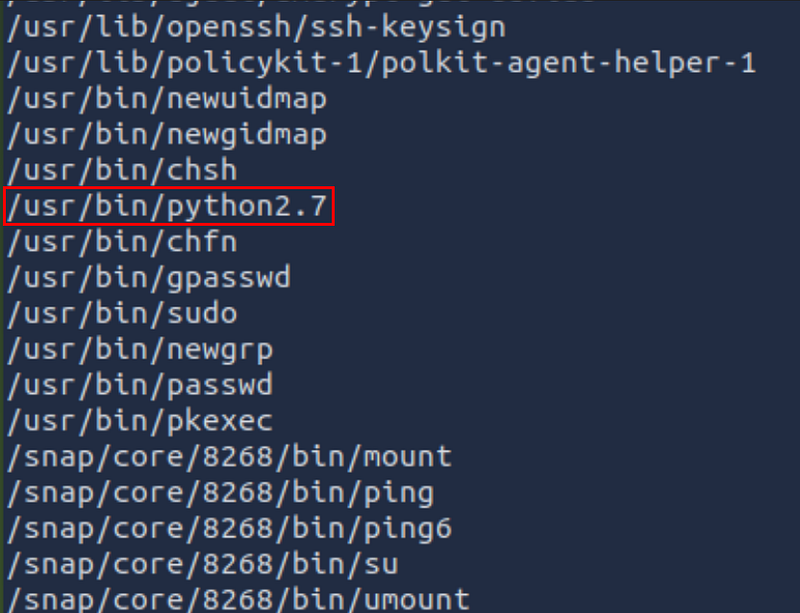Click the red-highlighted /usr/bin/python2.7 line
The height and width of the screenshot is (613, 800).
(x=167, y=207)
